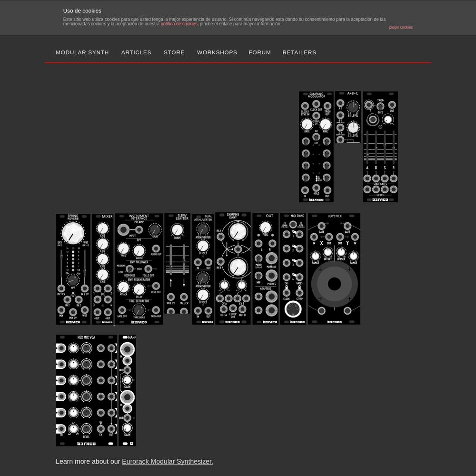Screen dimensions: 476x476
Task: Click the Joystick's central circular pad
Action: click(334, 284)
